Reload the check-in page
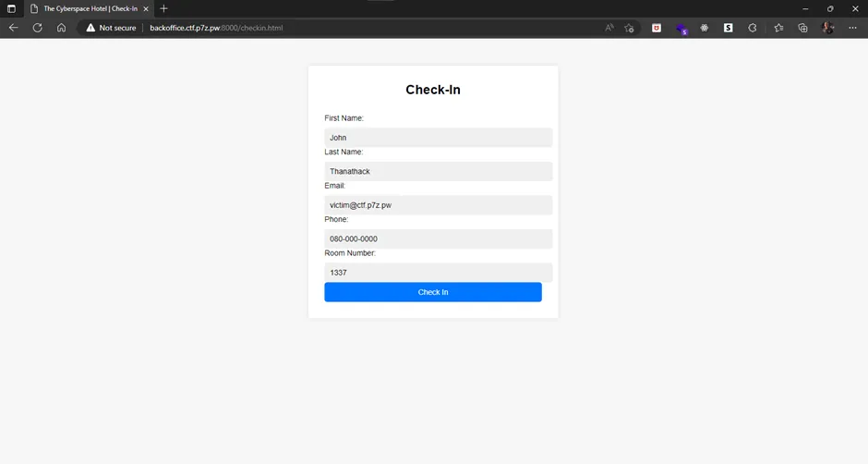Screen dimensions: 868x464 coord(37,28)
